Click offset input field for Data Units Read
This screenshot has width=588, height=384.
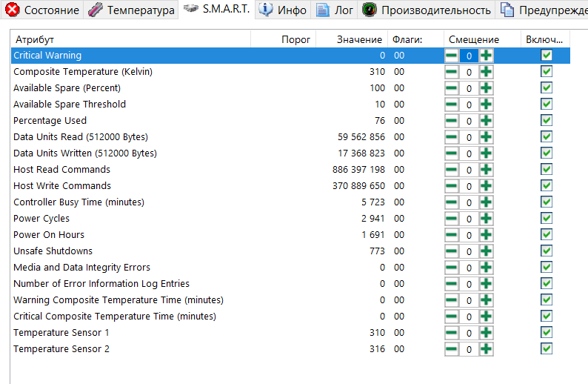pos(468,137)
